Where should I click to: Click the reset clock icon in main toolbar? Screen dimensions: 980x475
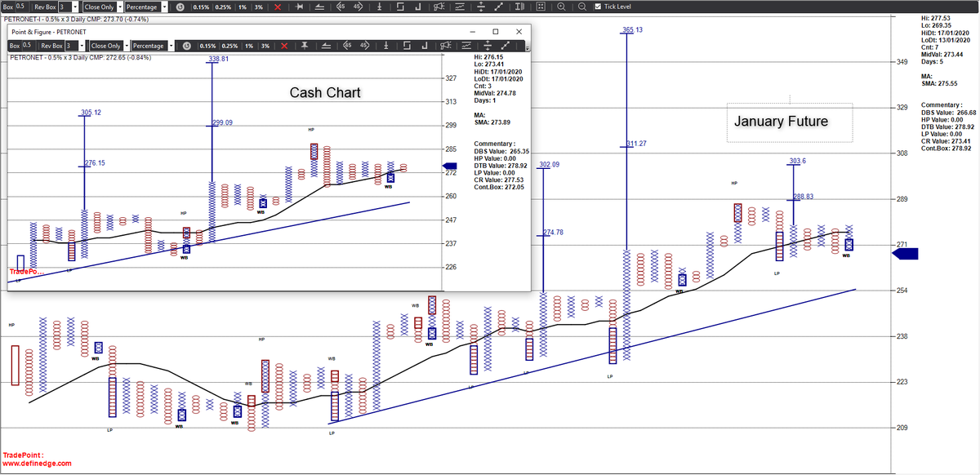pyautogui.click(x=180, y=7)
